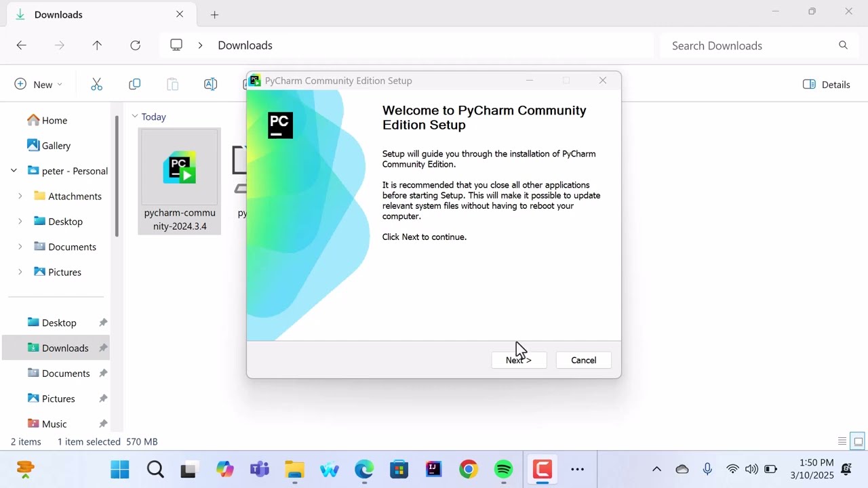868x488 pixels.
Task: Click the search magnifier in Explorer
Action: coord(843,45)
